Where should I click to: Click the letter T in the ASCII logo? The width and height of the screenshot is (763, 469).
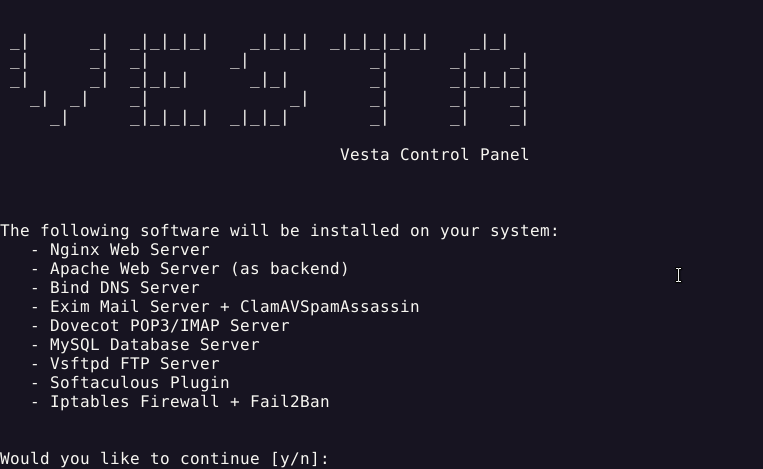379,80
